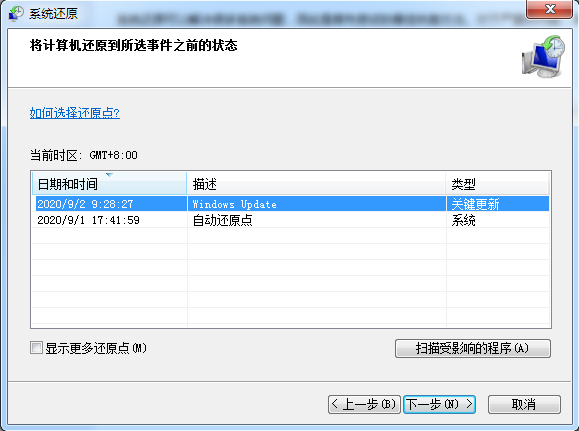
Task: Return to the previous step button
Action: pos(364,404)
